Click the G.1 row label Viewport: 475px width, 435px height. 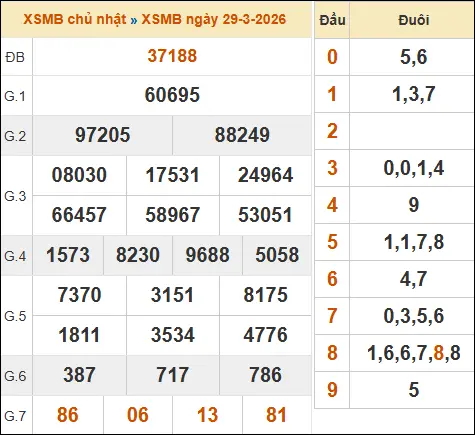15,96
